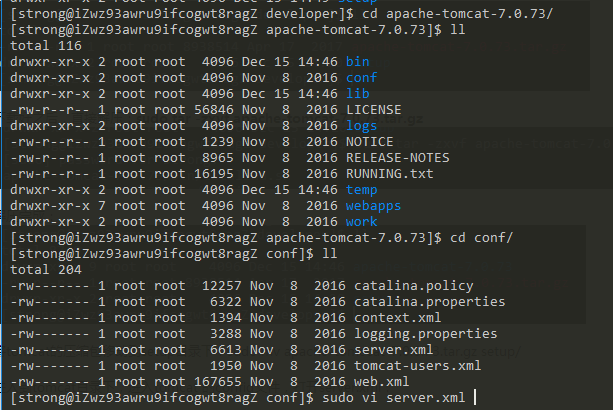Click permissions -rw-r--r-- on LICENSE row
This screenshot has width=613, height=410.
pos(50,110)
